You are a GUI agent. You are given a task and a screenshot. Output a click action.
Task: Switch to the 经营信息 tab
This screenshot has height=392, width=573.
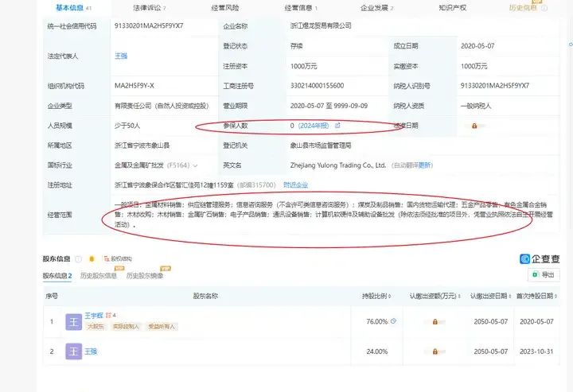coord(301,8)
